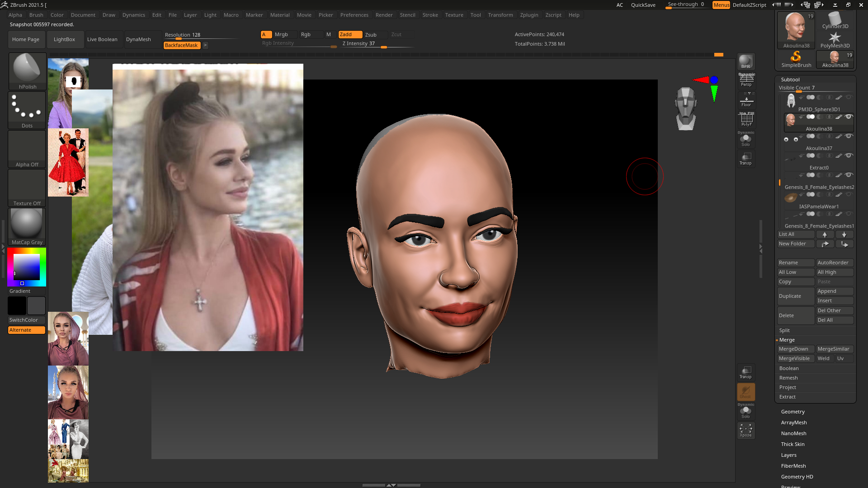The width and height of the screenshot is (868, 488).
Task: Click the Xpose button
Action: click(746, 431)
